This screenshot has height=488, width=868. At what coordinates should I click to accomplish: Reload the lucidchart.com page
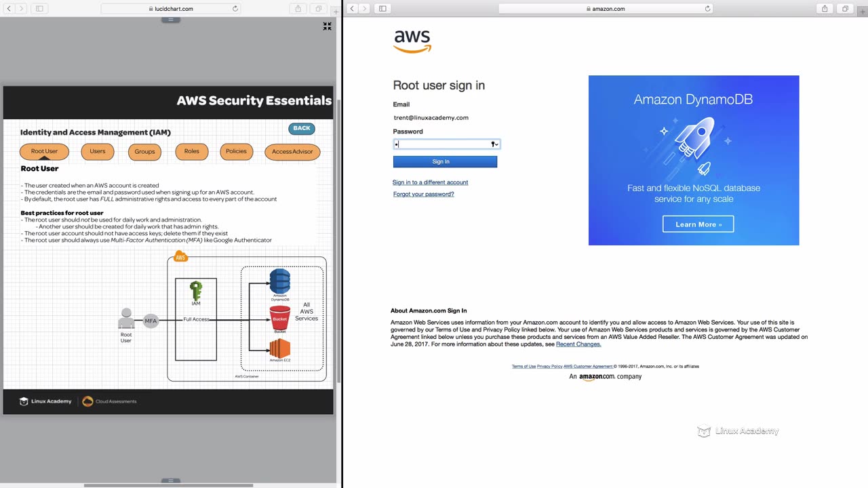click(235, 9)
